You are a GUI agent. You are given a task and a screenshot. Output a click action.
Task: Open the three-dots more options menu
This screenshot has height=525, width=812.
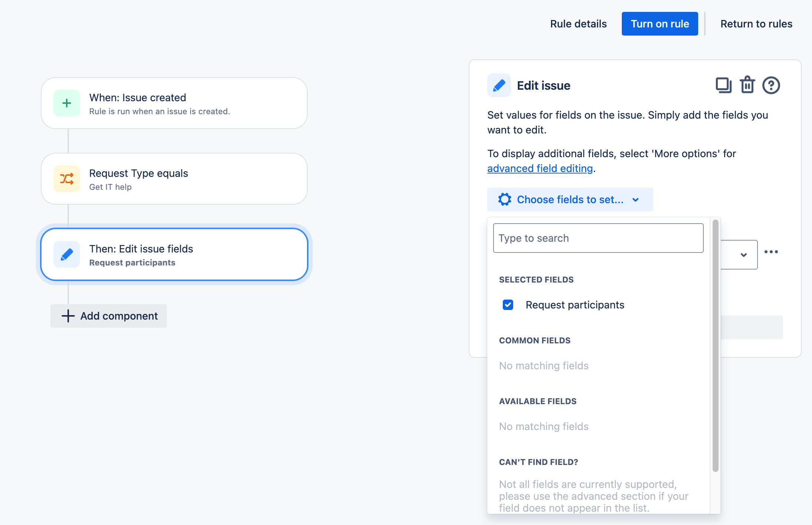point(771,252)
